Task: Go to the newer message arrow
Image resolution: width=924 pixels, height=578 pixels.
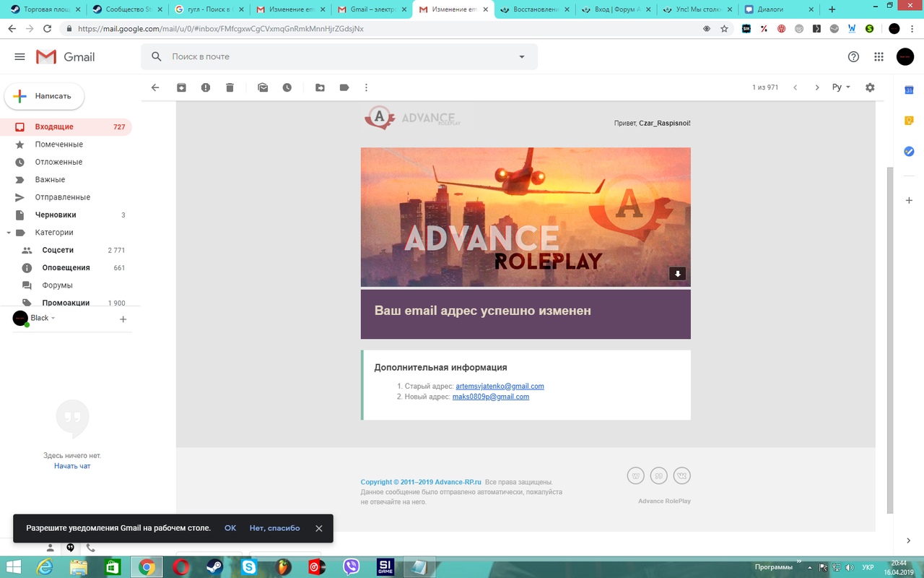Action: (x=795, y=87)
